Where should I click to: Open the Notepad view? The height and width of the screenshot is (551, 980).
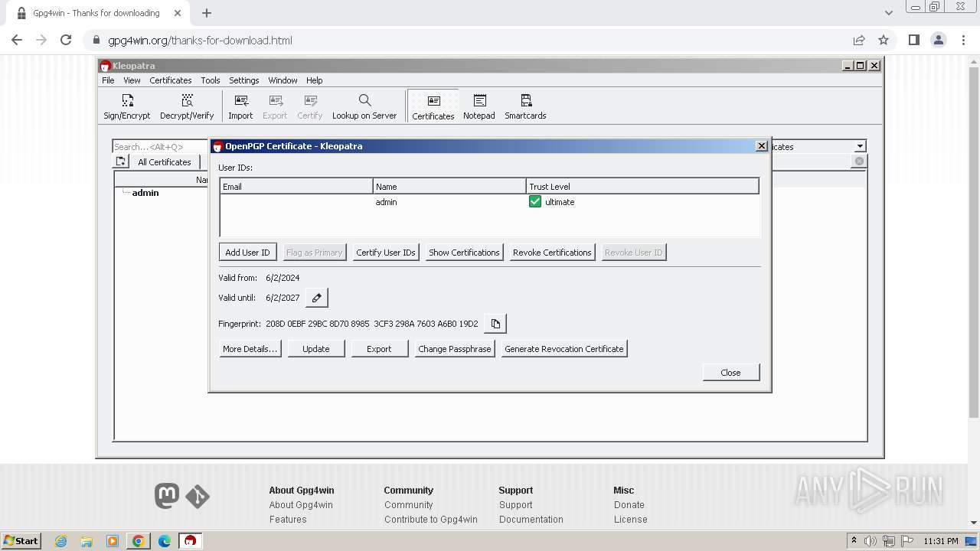pyautogui.click(x=479, y=106)
